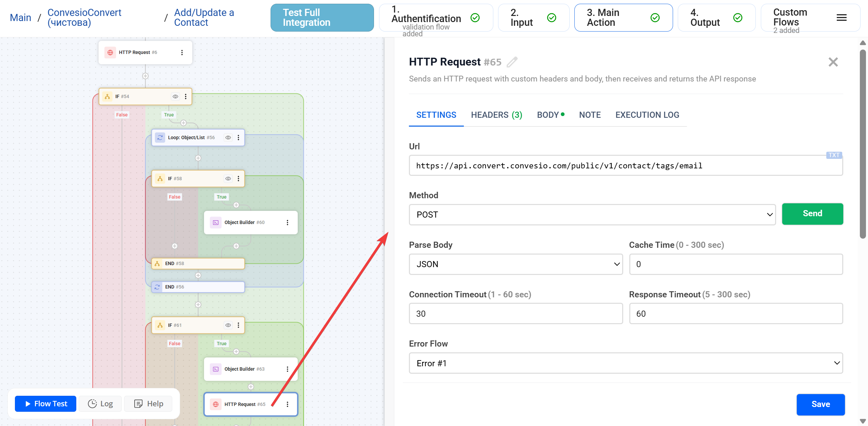Open the three-dot menu on HTTP Request #65 node
868x426 pixels.
pyautogui.click(x=288, y=404)
